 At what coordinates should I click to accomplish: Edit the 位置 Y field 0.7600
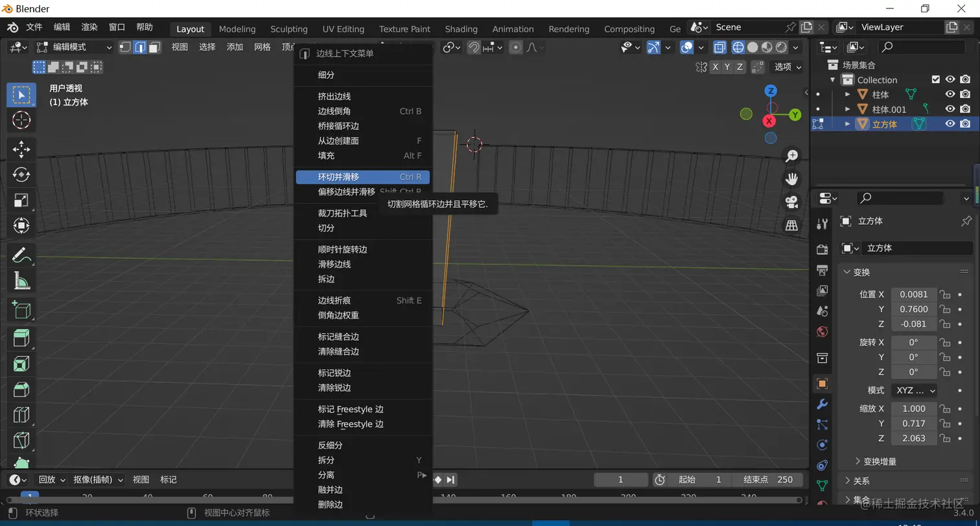click(914, 309)
